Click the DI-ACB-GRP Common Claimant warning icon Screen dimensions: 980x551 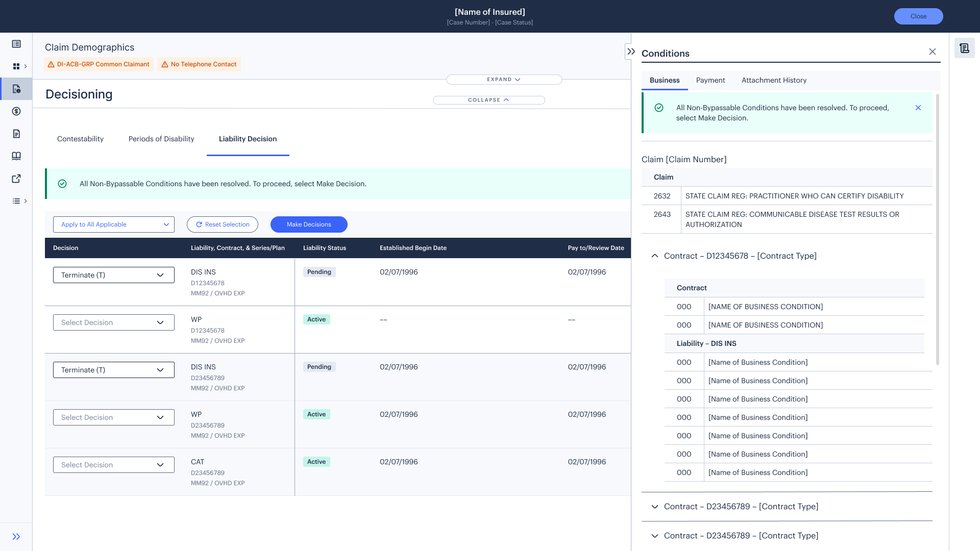[51, 64]
